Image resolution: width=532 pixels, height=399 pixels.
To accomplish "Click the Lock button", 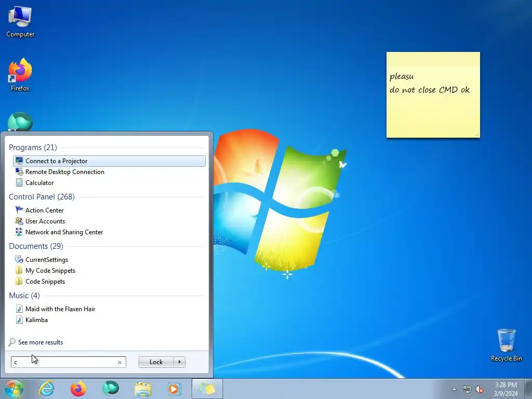I will tap(156, 362).
